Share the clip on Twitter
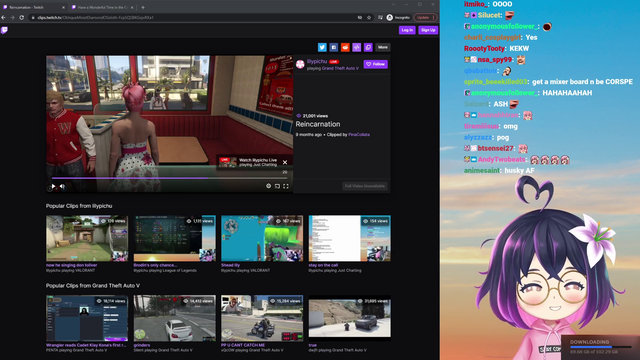Image resolution: width=640 pixels, height=360 pixels. (x=322, y=47)
